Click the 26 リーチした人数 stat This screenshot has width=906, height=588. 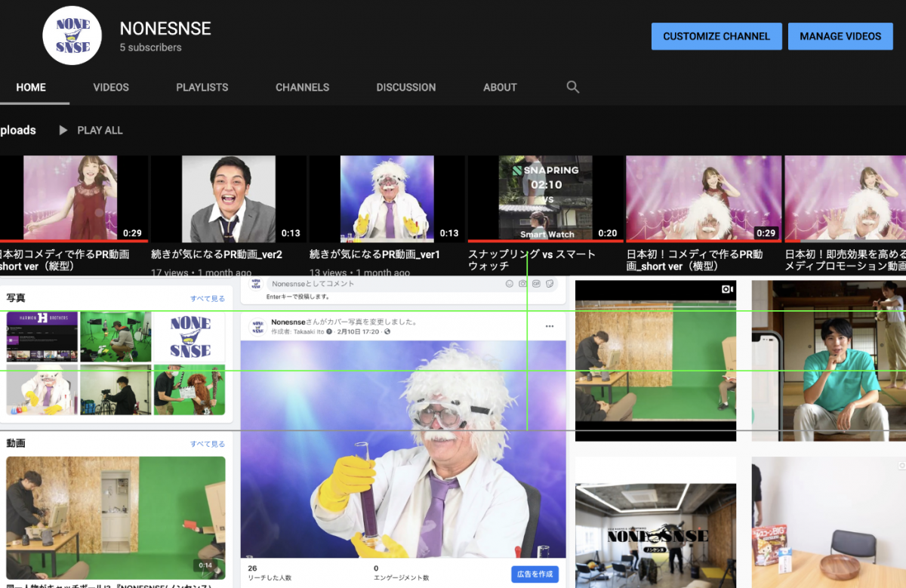coord(270,573)
